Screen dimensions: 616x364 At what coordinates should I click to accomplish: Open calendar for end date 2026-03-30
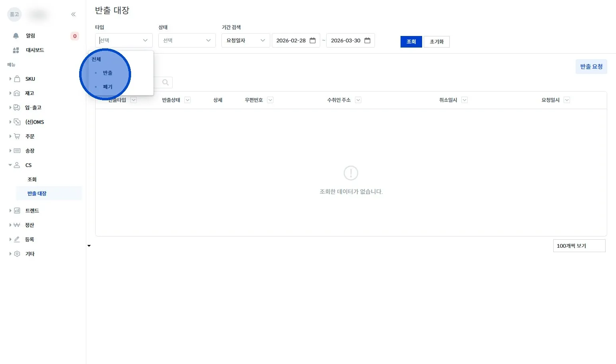[x=367, y=40]
